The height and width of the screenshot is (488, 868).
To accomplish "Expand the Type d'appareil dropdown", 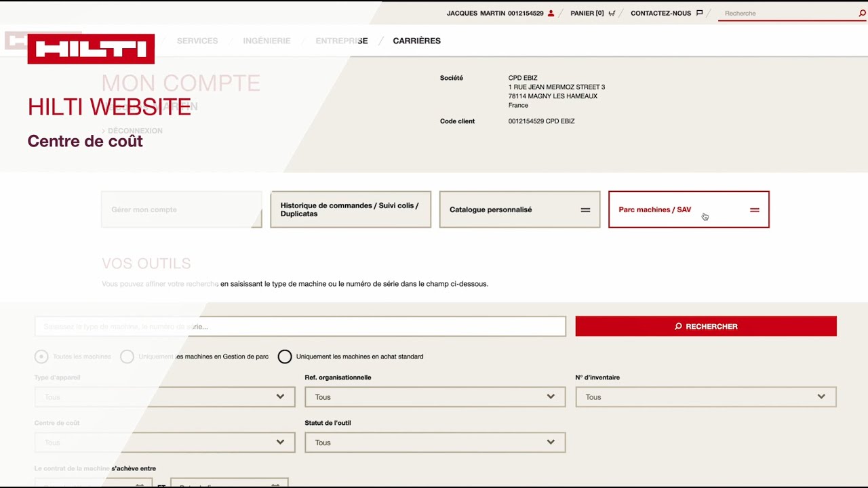I will point(164,397).
